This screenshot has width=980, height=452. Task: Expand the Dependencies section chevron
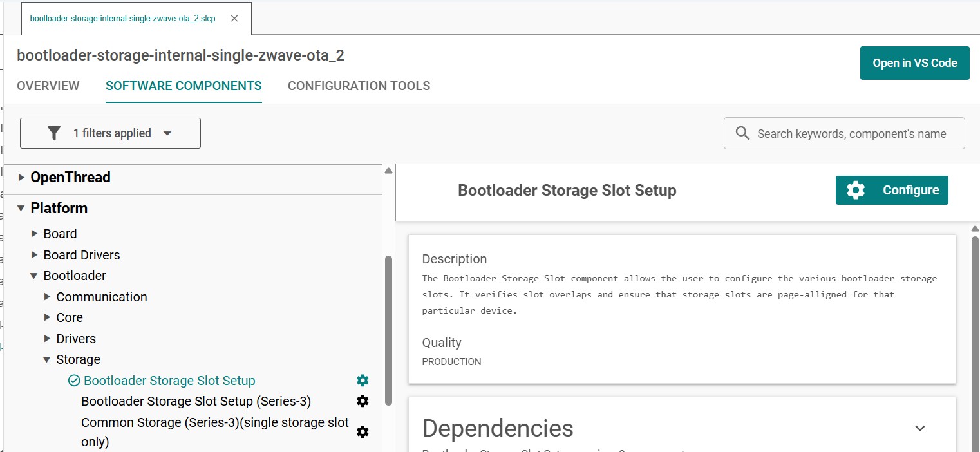click(x=920, y=428)
